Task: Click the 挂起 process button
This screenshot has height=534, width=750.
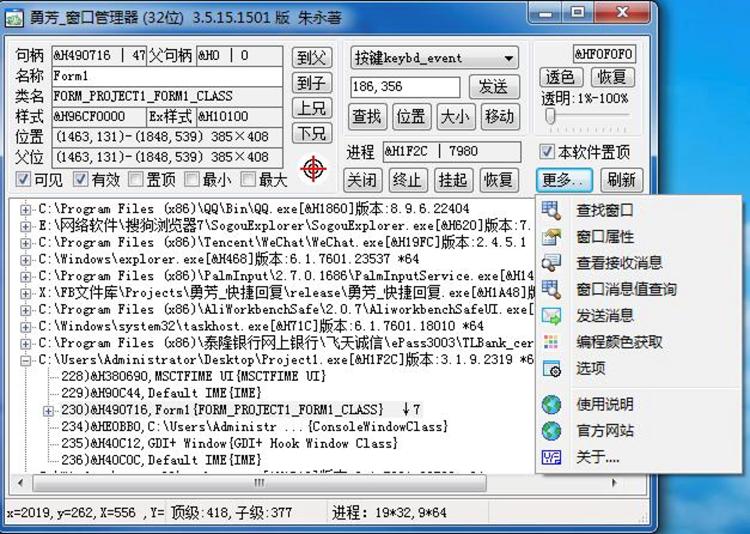Action: (453, 180)
